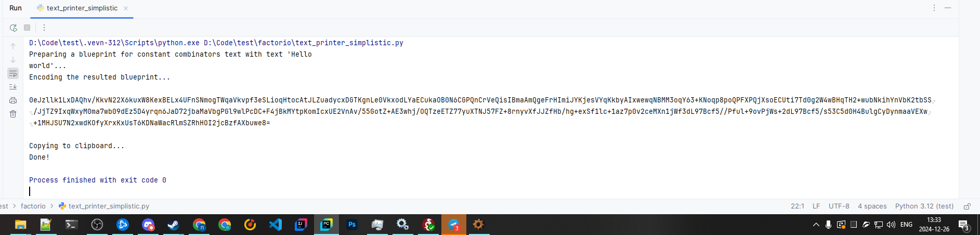Click the factorio breadcrumb folder
Viewport: 980px width, 235px height.
click(33, 206)
